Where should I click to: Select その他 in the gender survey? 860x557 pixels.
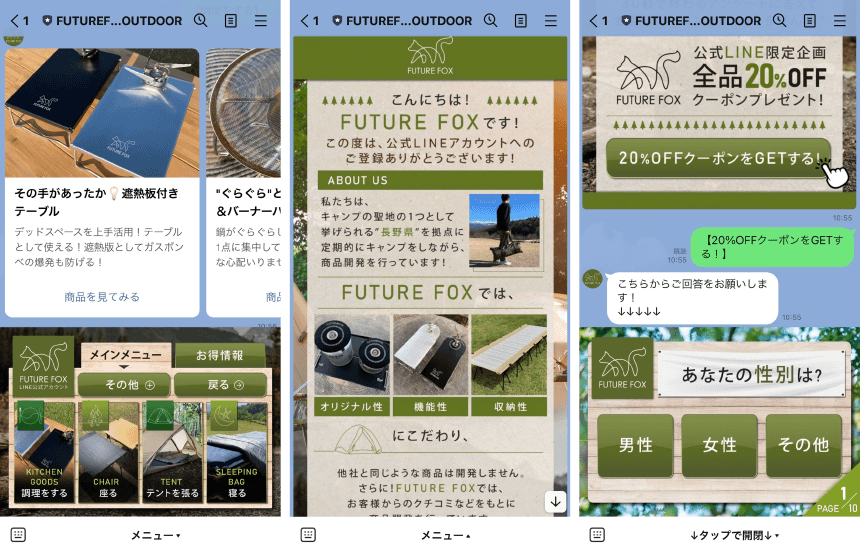click(803, 445)
